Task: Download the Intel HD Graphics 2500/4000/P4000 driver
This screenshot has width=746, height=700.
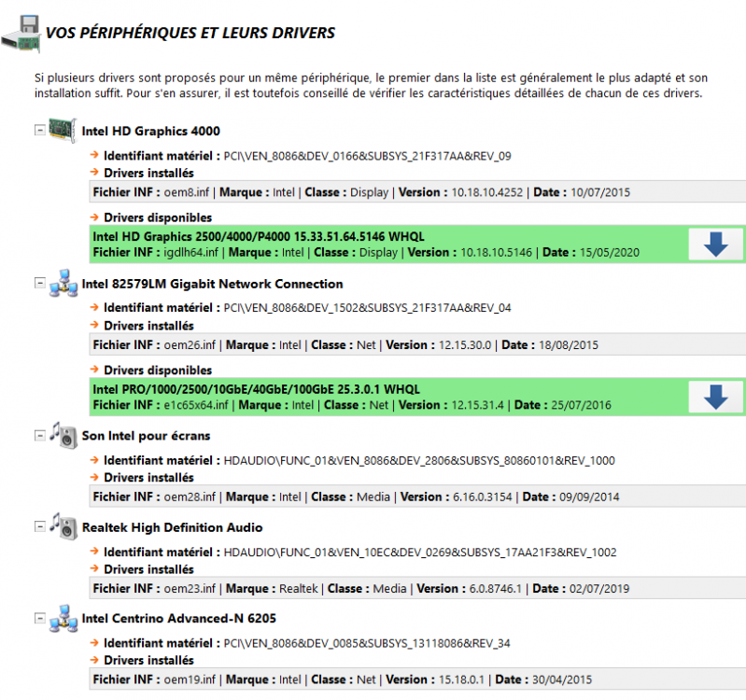Action: click(x=715, y=245)
